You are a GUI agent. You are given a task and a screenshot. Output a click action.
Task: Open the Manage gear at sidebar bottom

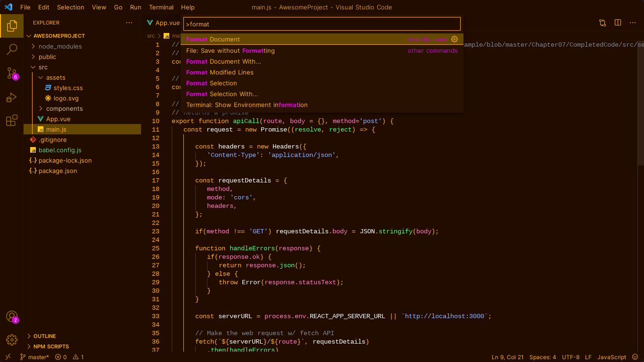(12, 340)
